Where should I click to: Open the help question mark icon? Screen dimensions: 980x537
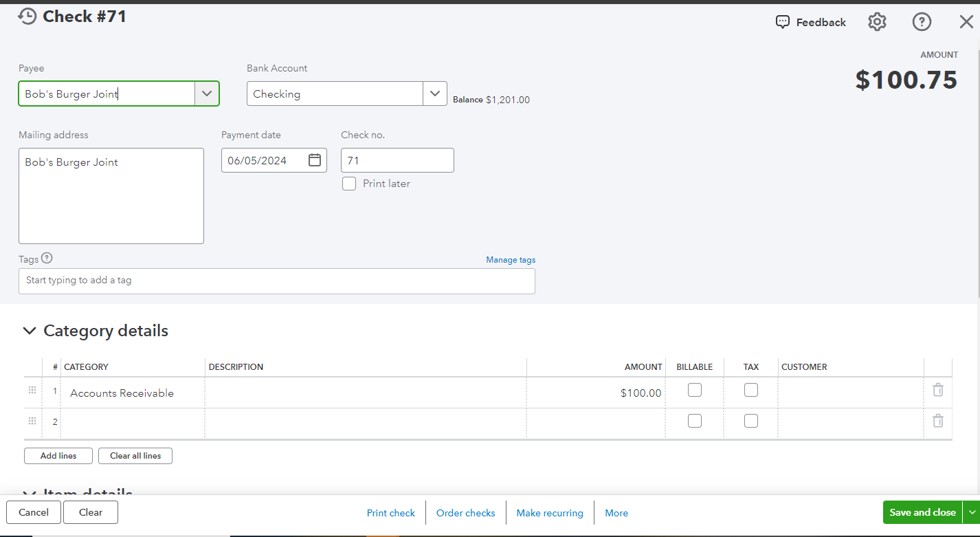coord(922,21)
